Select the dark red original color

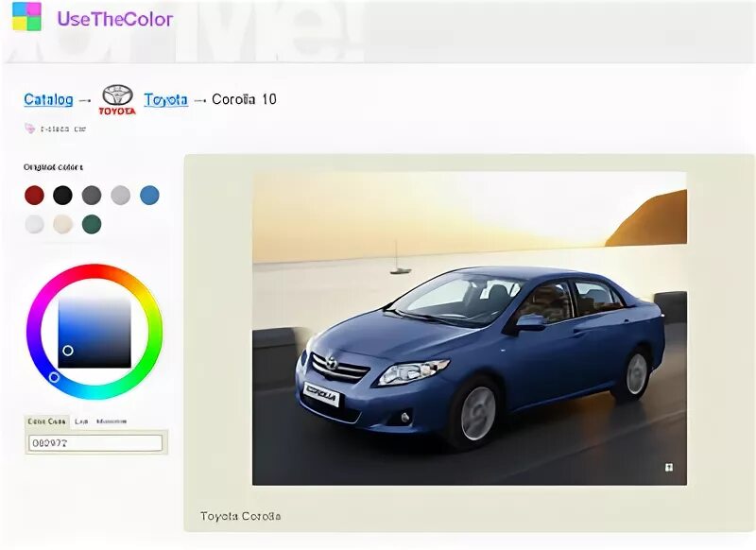34,196
